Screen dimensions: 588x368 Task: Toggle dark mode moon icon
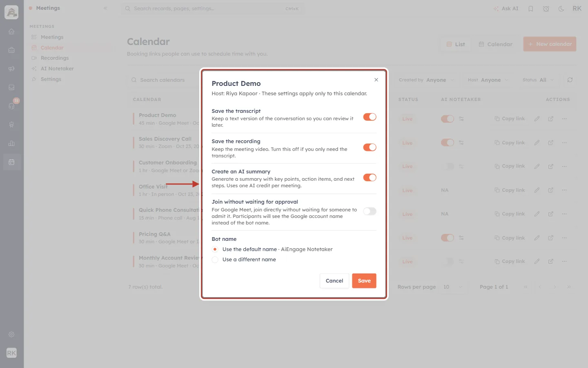click(x=561, y=9)
